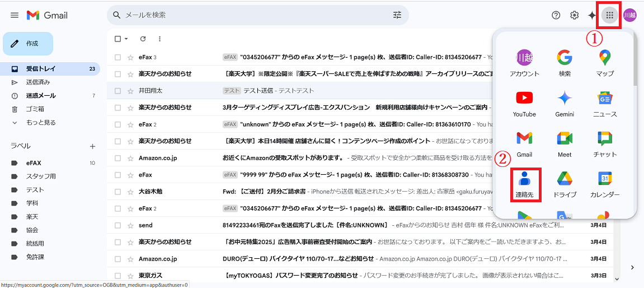Open Google Calendar from apps panel
Image resolution: width=644 pixels, height=288 pixels.
pyautogui.click(x=605, y=184)
